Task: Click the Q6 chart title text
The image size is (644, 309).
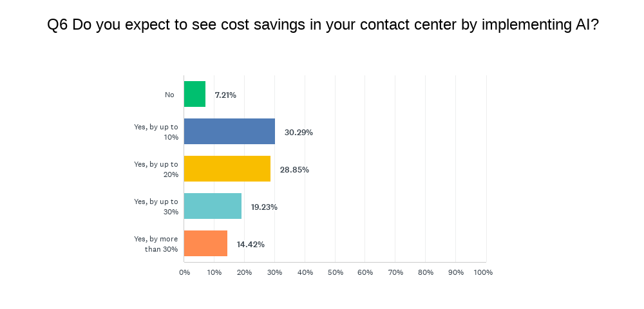Action: click(323, 26)
